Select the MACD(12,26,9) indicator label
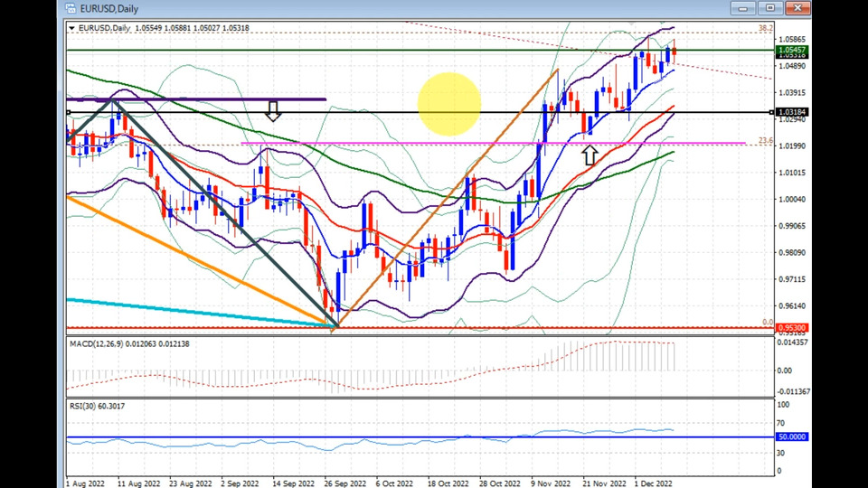 click(x=129, y=344)
